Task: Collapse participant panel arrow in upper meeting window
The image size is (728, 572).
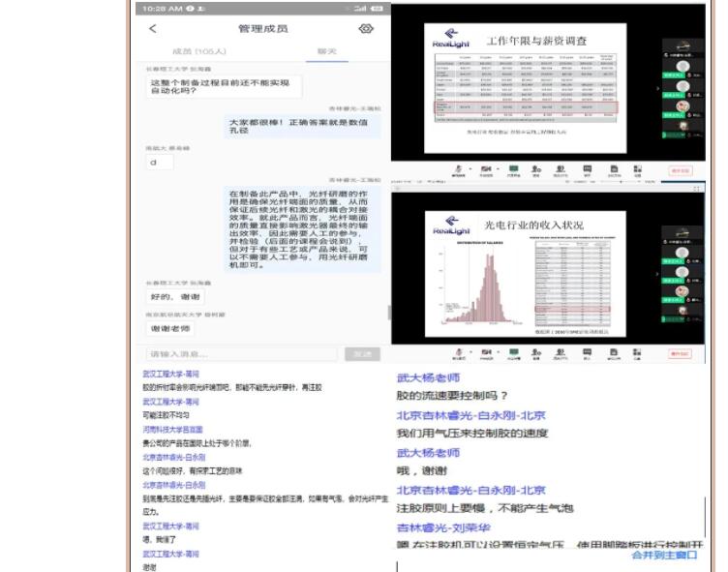Action: tap(658, 88)
